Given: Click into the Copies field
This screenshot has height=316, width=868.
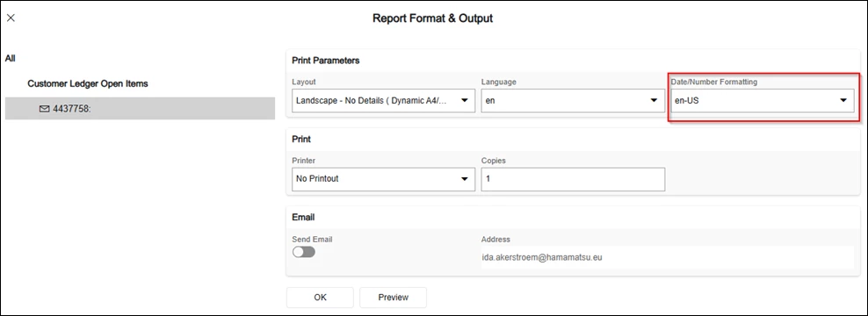Looking at the screenshot, I should tap(573, 179).
